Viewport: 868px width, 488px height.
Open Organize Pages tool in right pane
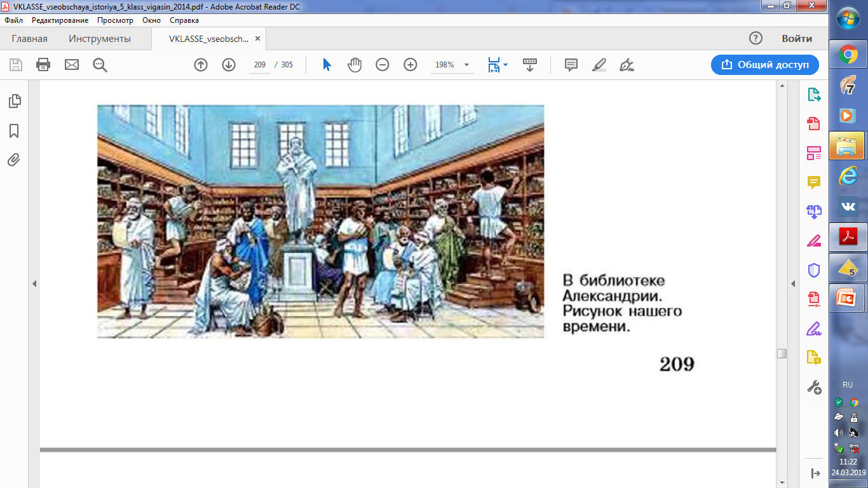tap(814, 153)
